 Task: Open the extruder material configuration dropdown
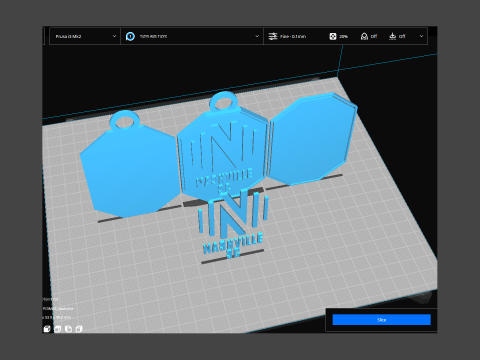pos(192,36)
